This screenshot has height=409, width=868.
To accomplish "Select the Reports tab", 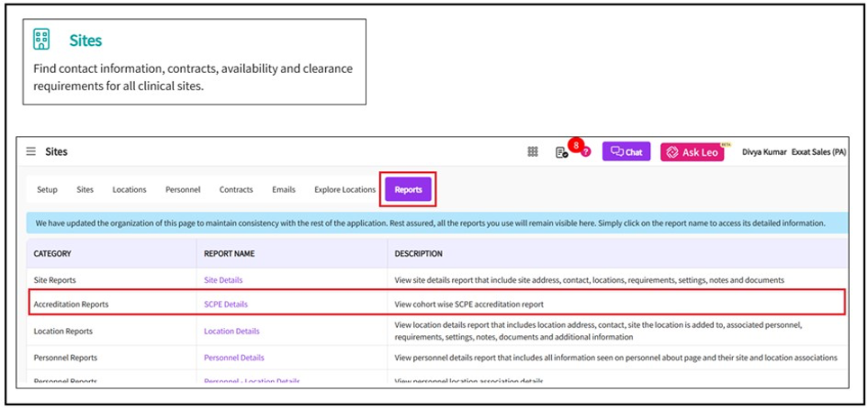I will pyautogui.click(x=408, y=190).
